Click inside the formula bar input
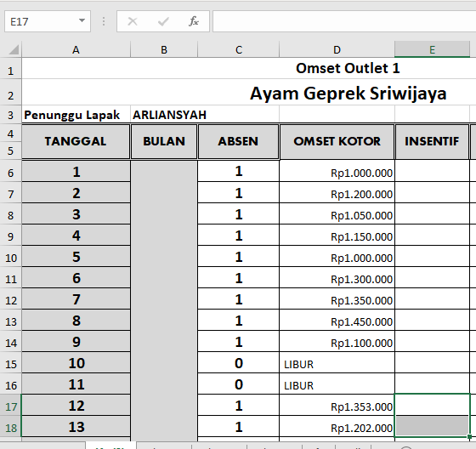The width and height of the screenshot is (476, 449). click(344, 21)
